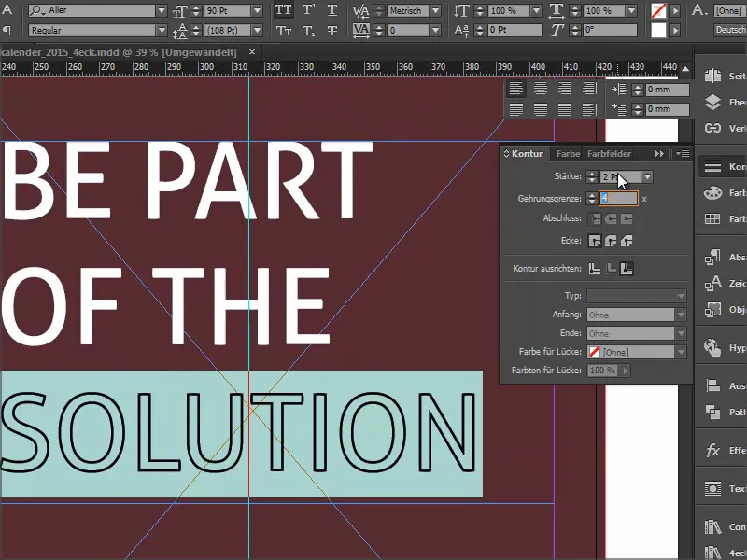Step the left indent value with its stepper

tap(638, 90)
